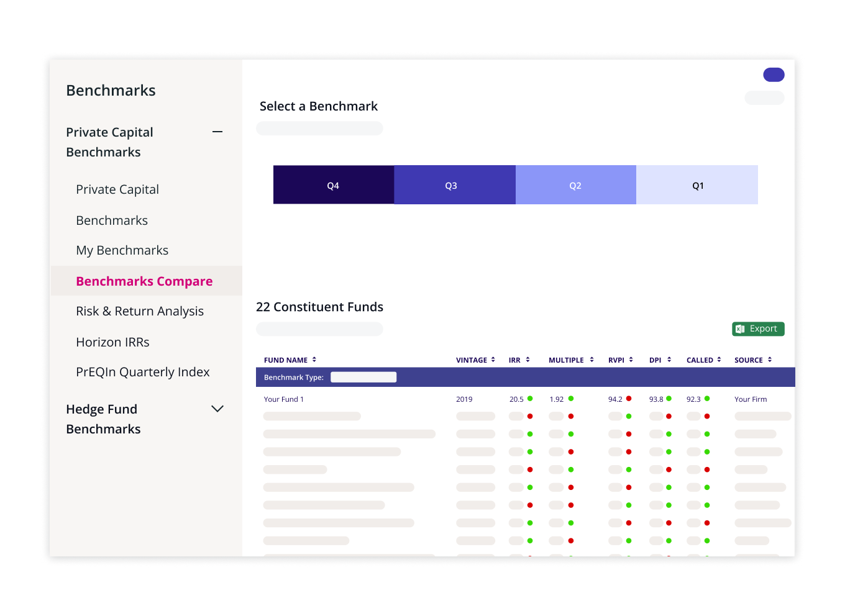Click the Excel icon inside the Export button
845x616 pixels.
point(741,328)
